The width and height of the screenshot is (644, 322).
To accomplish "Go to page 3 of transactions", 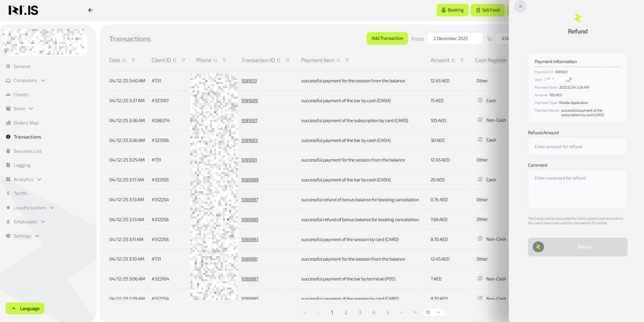I will click(359, 312).
